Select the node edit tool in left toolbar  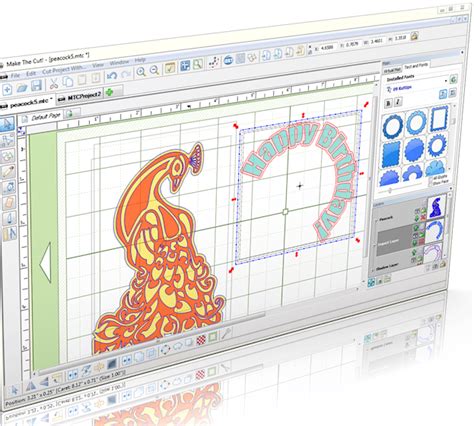pos(7,140)
